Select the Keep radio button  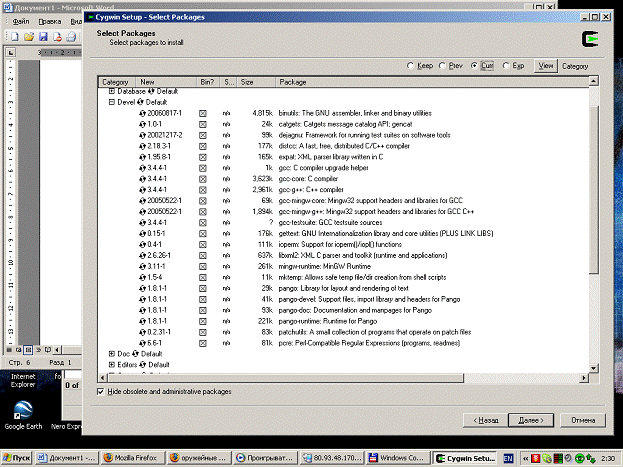coord(410,66)
